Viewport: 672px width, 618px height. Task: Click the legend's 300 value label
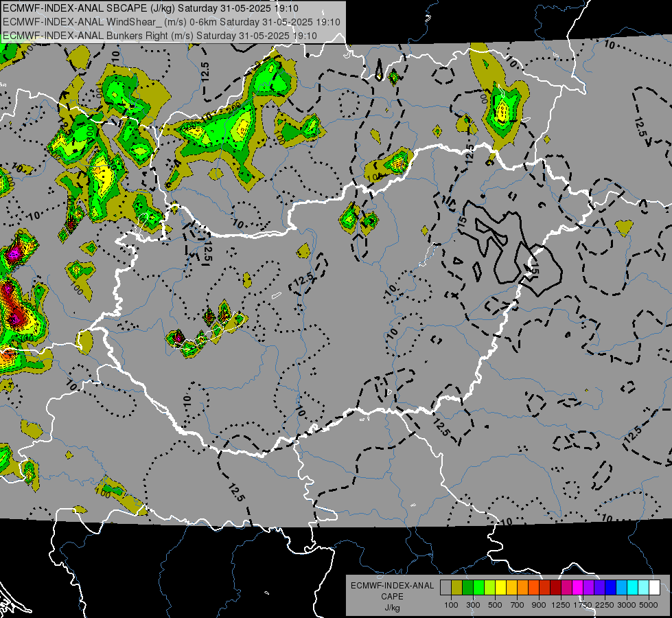[473, 605]
